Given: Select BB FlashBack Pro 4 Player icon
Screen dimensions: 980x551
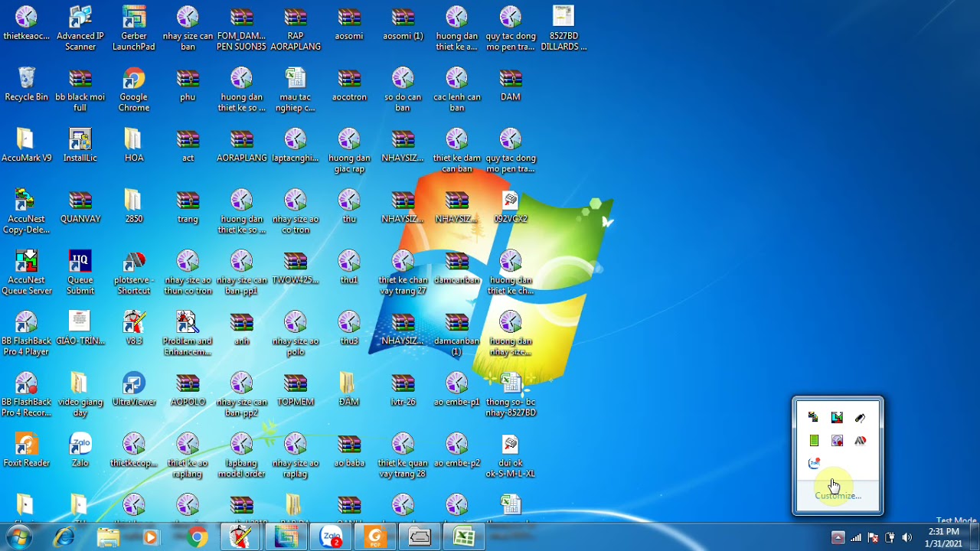Looking at the screenshot, I should coord(27,334).
